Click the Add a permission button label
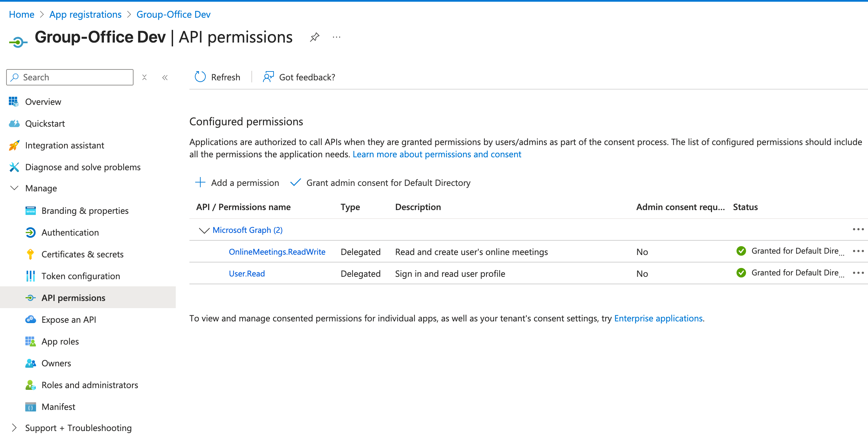 point(245,183)
